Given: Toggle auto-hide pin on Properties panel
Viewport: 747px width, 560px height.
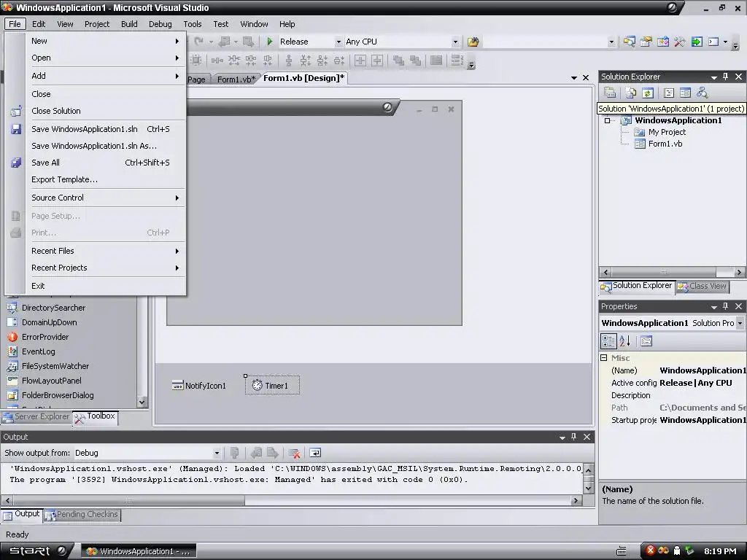Looking at the screenshot, I should (x=726, y=306).
